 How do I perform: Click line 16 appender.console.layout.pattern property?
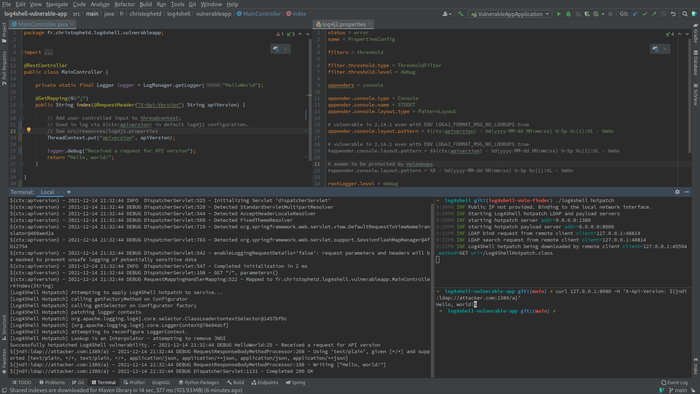coord(471,131)
